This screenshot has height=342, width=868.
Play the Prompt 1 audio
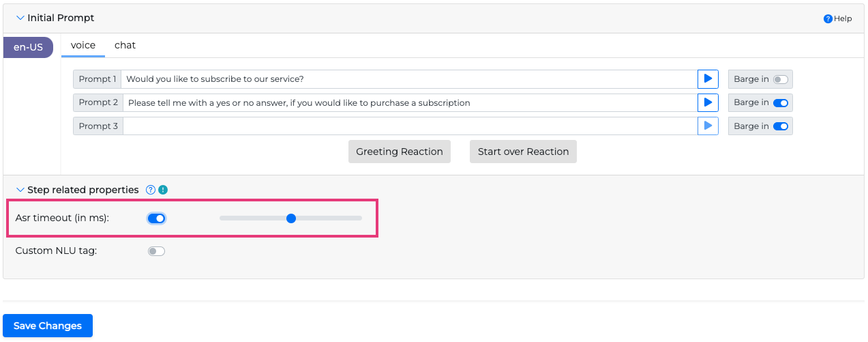708,79
